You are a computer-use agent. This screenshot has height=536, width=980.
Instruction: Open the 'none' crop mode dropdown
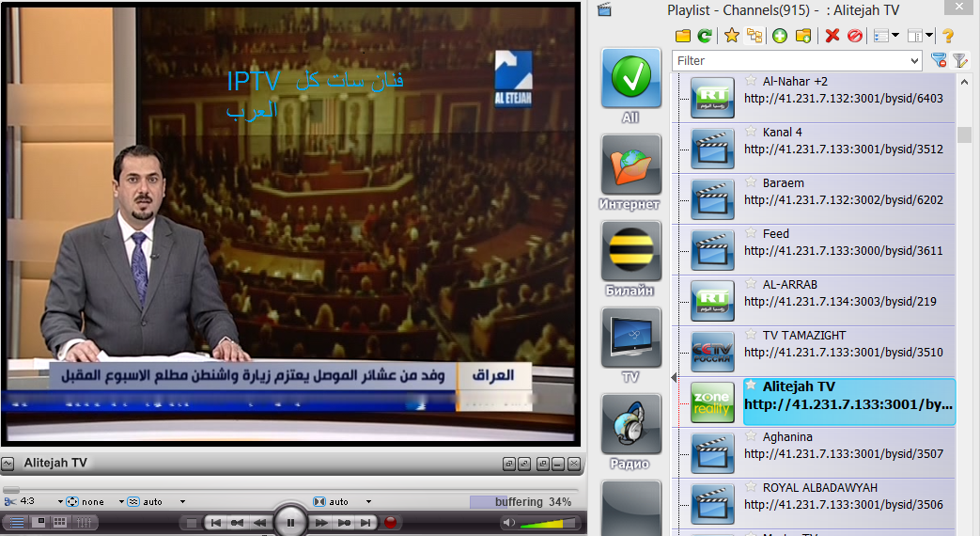121,501
